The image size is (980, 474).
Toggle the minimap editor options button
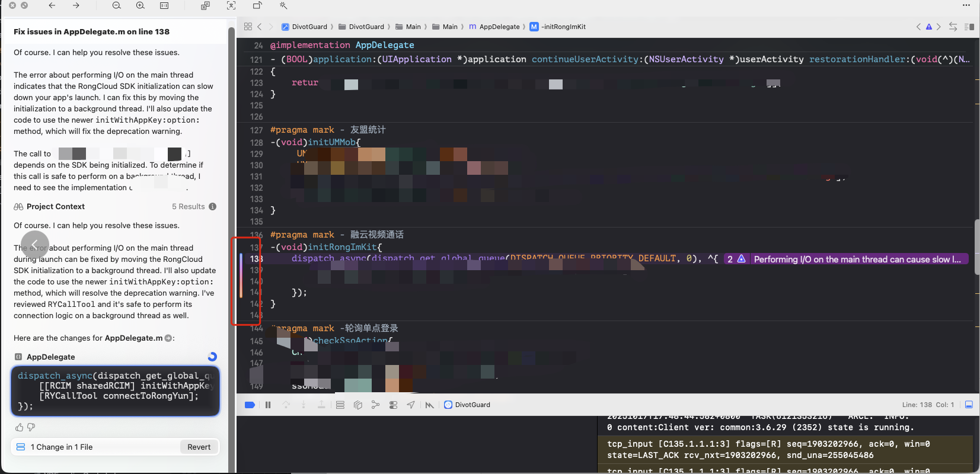click(x=969, y=27)
